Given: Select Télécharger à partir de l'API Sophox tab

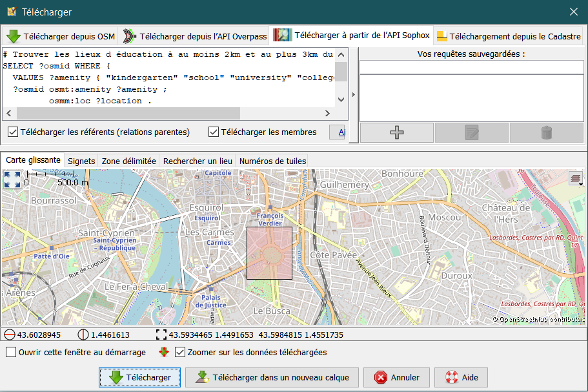Looking at the screenshot, I should 351,36.
